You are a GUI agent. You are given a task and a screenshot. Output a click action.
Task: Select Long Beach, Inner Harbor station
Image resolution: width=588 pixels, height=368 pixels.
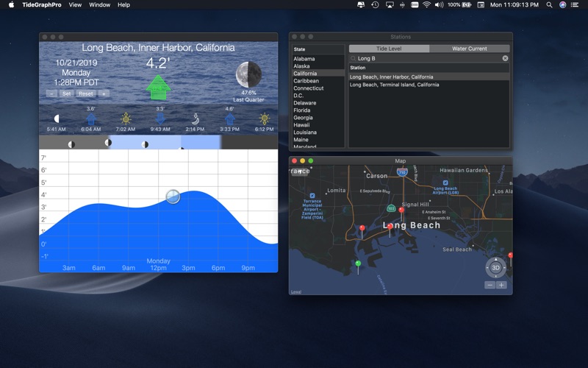click(429, 77)
